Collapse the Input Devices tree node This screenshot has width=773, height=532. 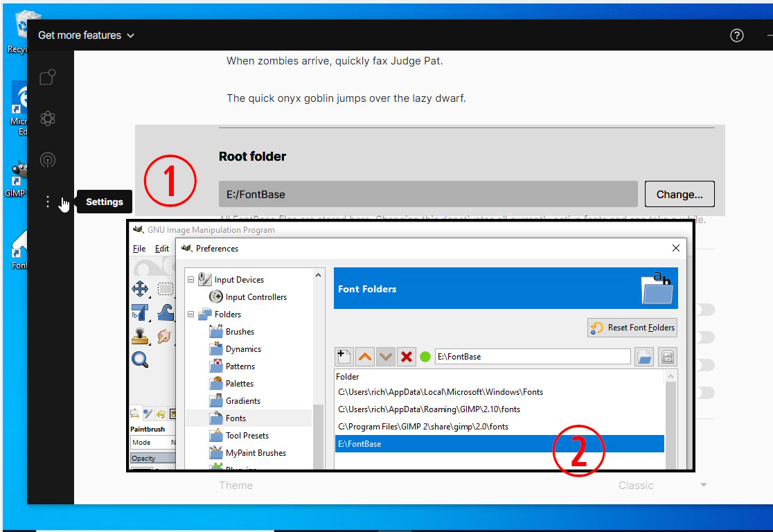click(x=190, y=280)
